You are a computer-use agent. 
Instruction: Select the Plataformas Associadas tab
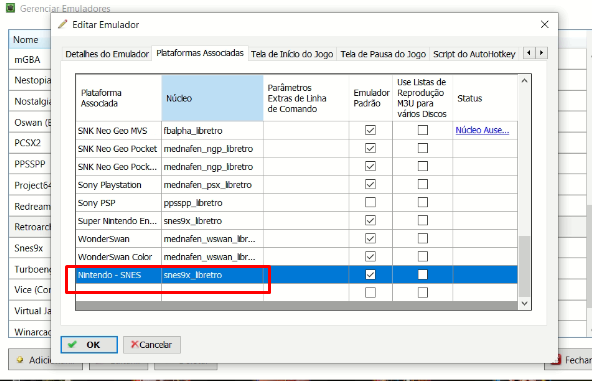[x=200, y=53]
